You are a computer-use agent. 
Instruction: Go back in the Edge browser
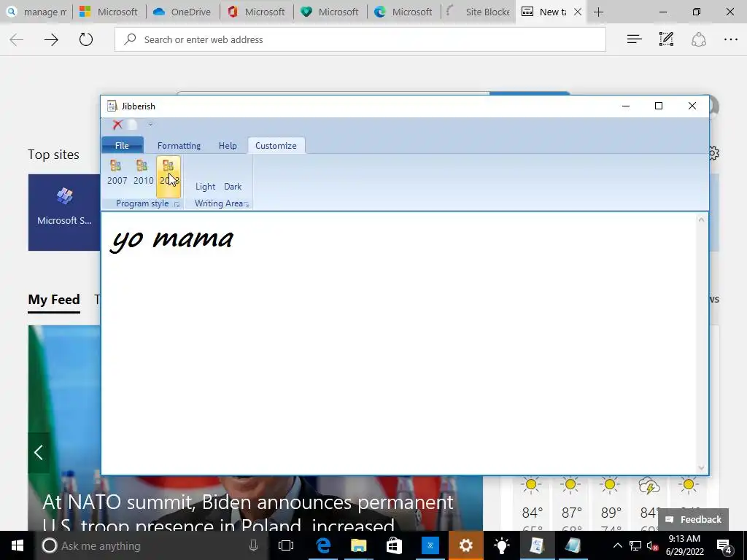point(17,39)
